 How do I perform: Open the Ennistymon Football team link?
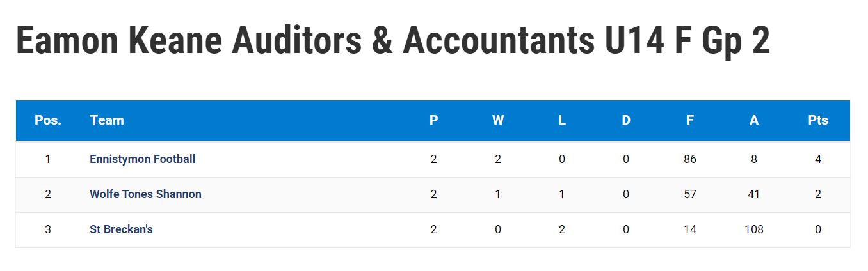point(142,159)
